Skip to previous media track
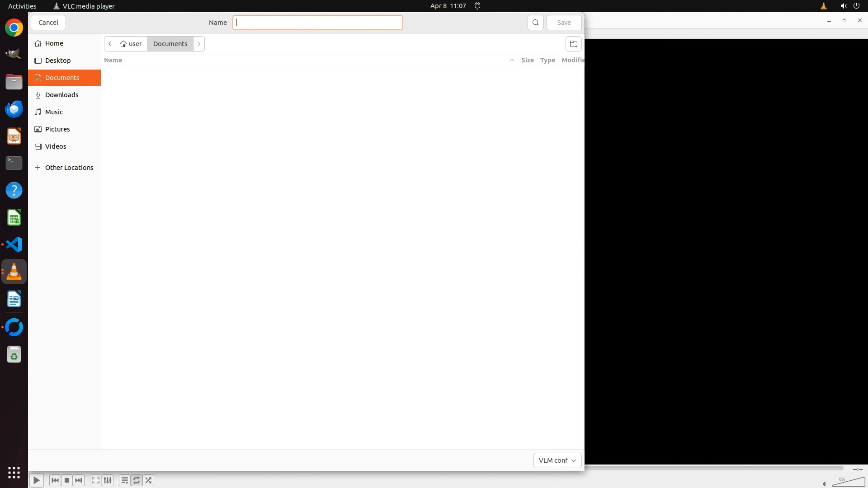Image resolution: width=868 pixels, height=488 pixels. 55,480
